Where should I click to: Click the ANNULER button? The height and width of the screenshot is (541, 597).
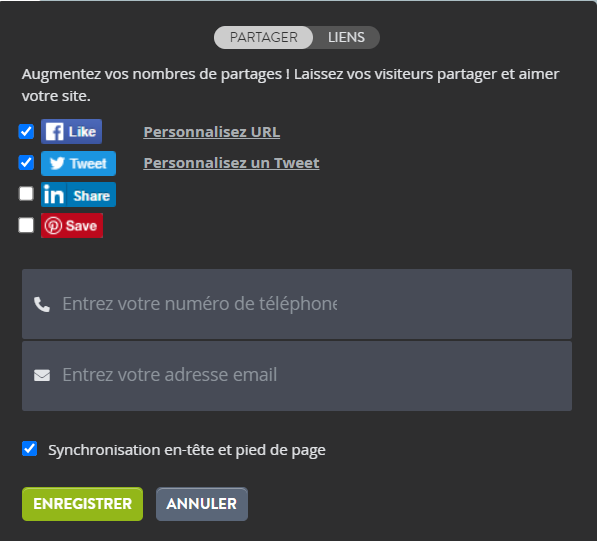click(202, 504)
